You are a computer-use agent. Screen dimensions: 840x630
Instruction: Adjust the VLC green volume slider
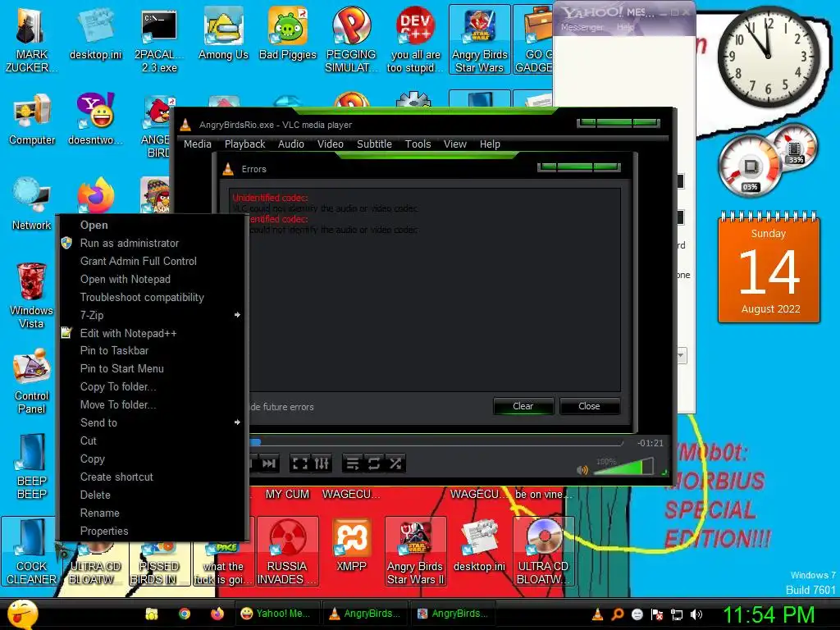tap(623, 466)
